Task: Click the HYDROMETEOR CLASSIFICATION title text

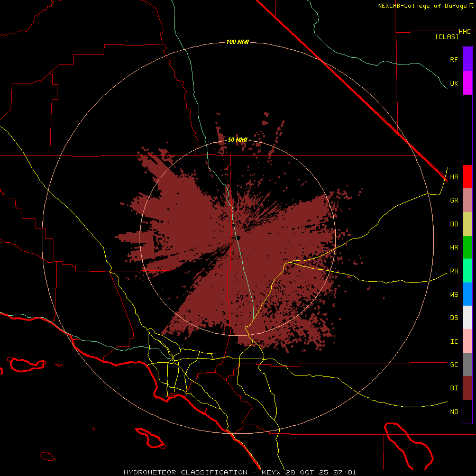Action: [186, 472]
